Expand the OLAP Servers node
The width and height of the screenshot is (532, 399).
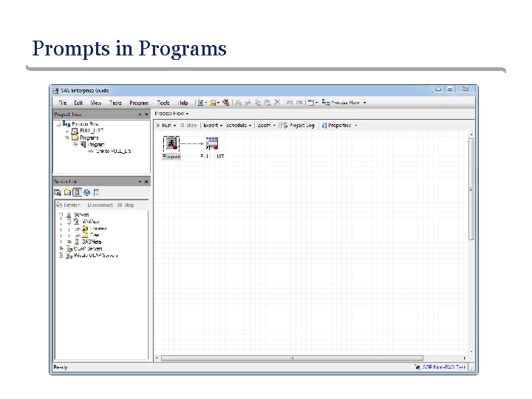[x=61, y=249]
